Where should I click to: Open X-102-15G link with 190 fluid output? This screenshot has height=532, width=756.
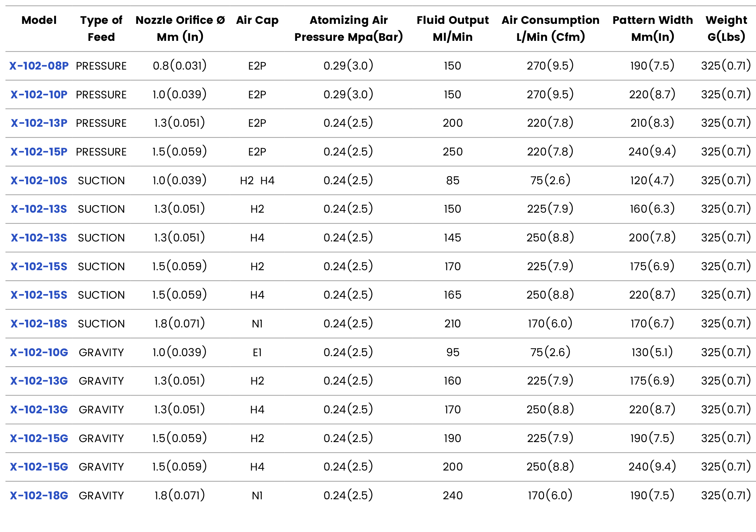tap(39, 439)
